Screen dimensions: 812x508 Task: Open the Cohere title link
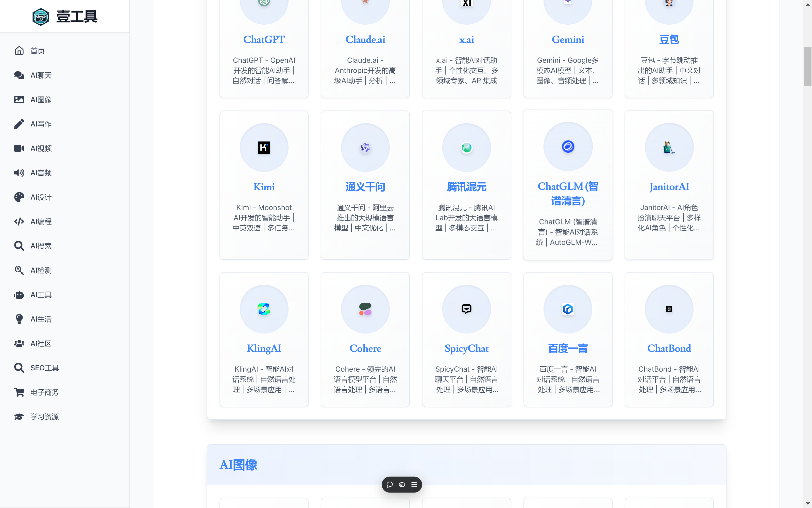pyautogui.click(x=365, y=348)
